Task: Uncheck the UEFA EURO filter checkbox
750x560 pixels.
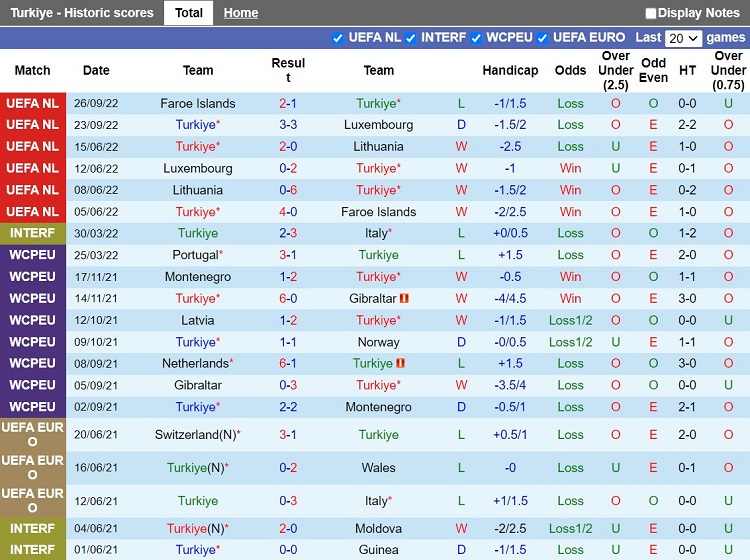Action: coord(542,38)
